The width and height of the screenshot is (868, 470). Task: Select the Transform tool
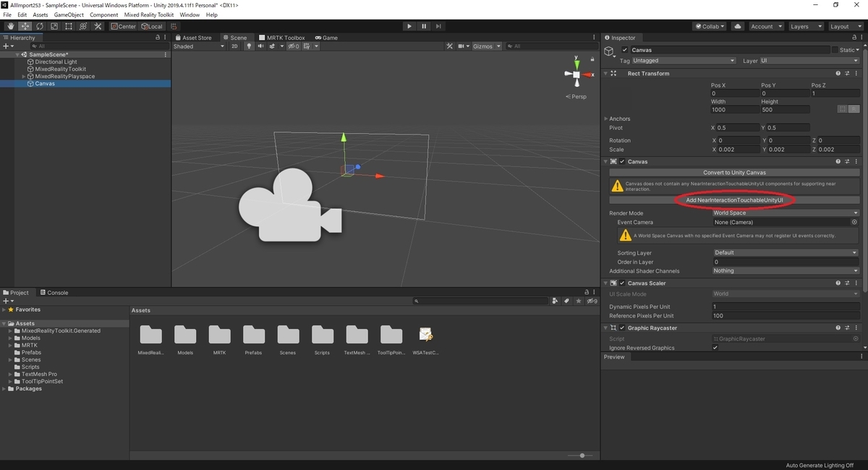[83, 26]
